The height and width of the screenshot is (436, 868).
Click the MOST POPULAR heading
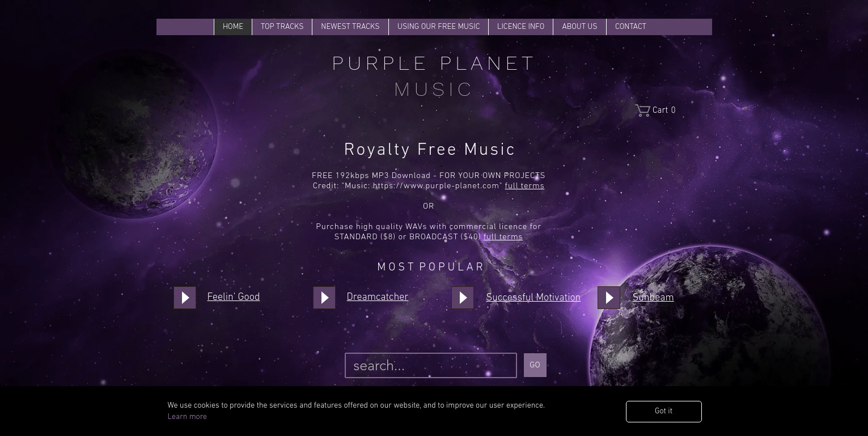431,267
